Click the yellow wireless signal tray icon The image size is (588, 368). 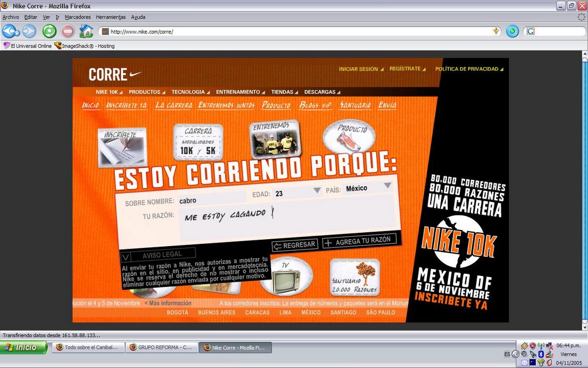point(541,363)
